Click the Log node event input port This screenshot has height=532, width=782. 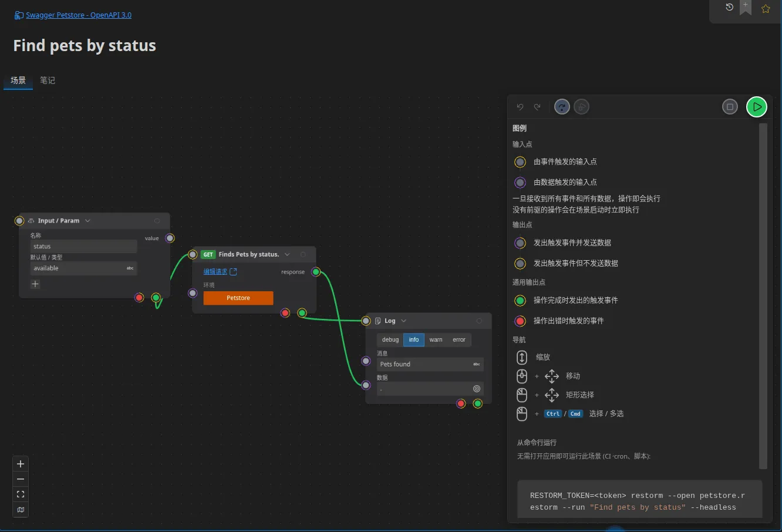tap(366, 321)
